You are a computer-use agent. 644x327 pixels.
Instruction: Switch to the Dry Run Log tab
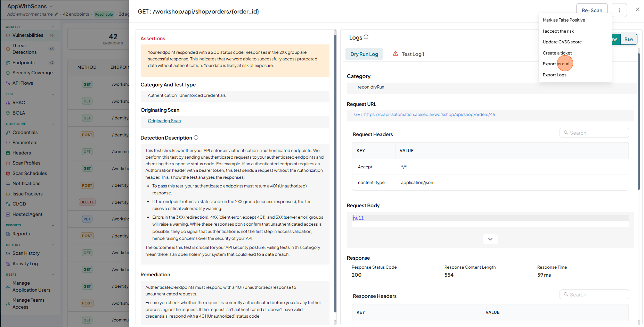(364, 54)
